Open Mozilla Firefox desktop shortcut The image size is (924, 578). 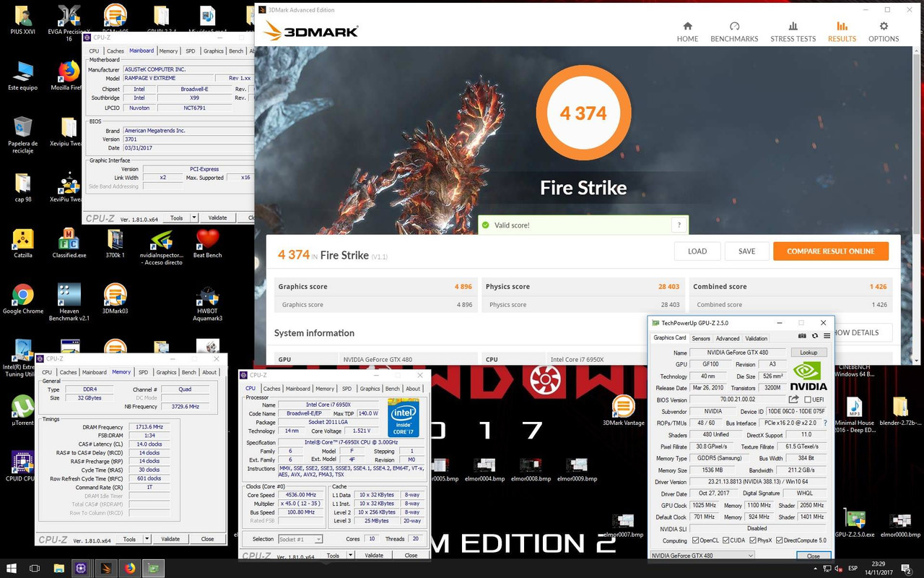(x=69, y=75)
